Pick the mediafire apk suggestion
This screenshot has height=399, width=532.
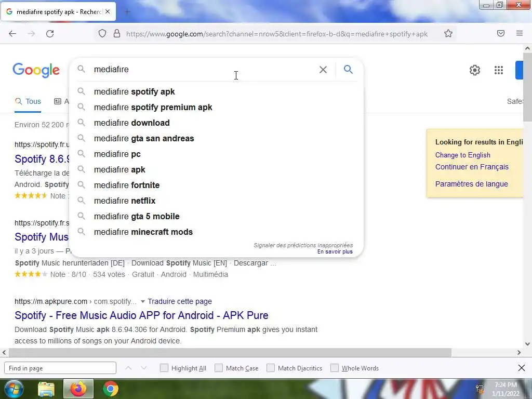click(217, 170)
